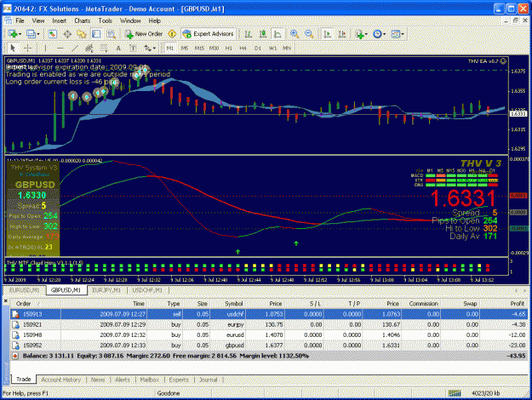This screenshot has height=400, width=532.
Task: Click the Profiles icon
Action: 31,34
